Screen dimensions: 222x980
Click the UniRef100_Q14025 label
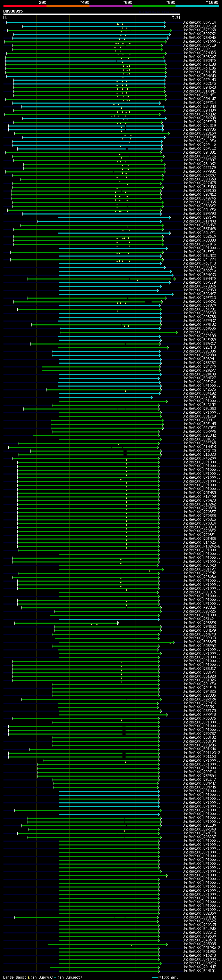pos(199,543)
